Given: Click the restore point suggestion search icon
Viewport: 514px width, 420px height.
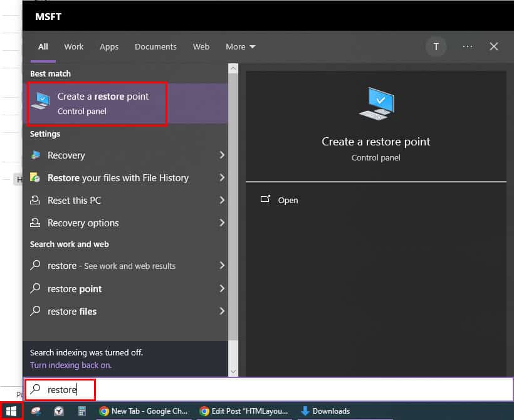Looking at the screenshot, I should [x=35, y=288].
